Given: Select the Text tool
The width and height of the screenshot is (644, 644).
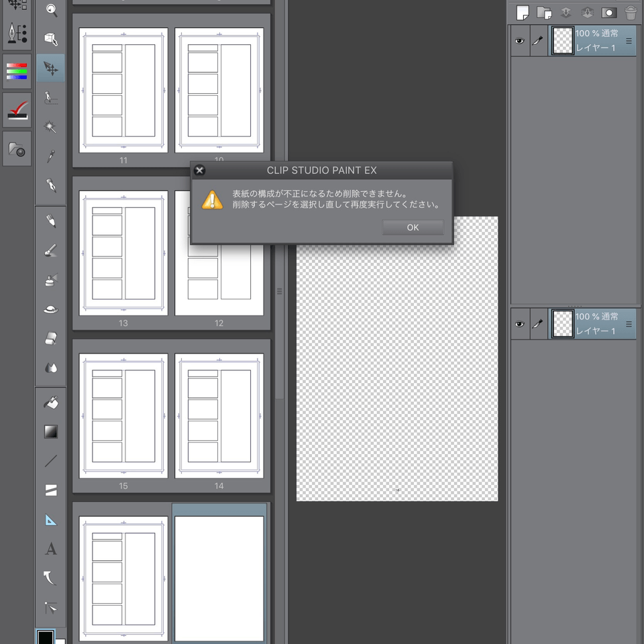Looking at the screenshot, I should tap(51, 549).
